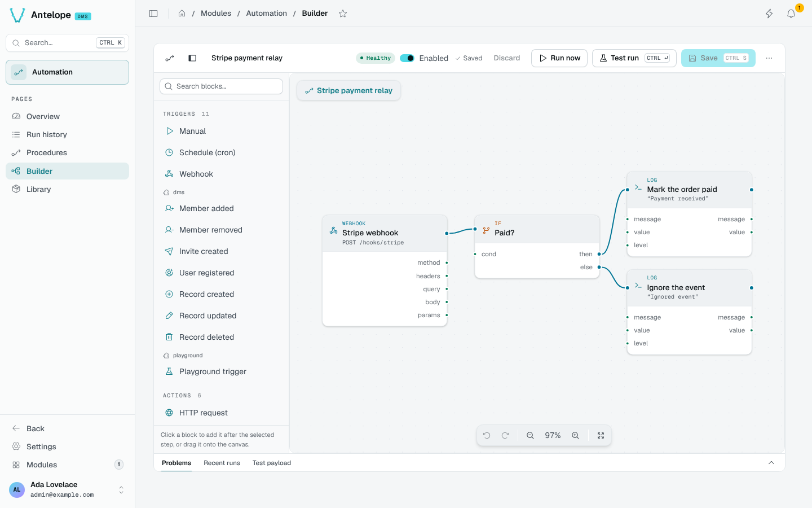Go Back in the sidebar
The height and width of the screenshot is (508, 812).
68,428
